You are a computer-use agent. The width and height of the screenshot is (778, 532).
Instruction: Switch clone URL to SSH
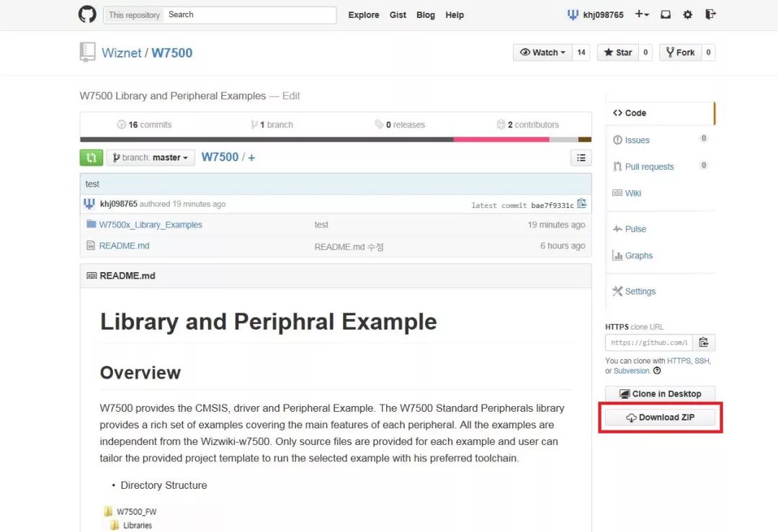[x=702, y=361]
